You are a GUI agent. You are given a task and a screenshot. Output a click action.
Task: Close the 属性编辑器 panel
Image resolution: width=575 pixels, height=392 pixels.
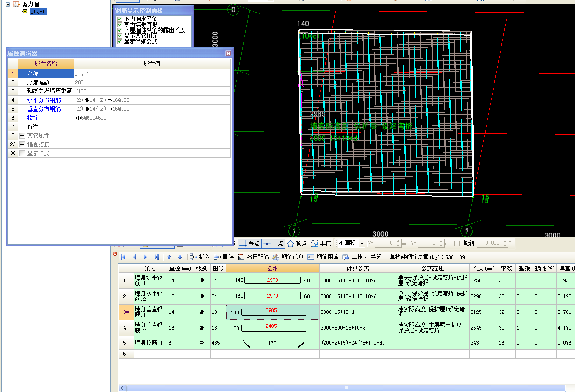point(228,53)
